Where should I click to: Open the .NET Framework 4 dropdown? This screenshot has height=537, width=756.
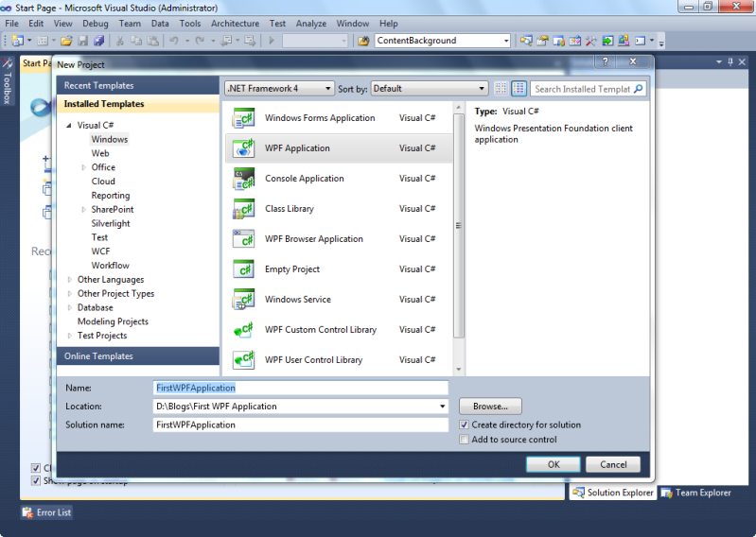pyautogui.click(x=280, y=89)
